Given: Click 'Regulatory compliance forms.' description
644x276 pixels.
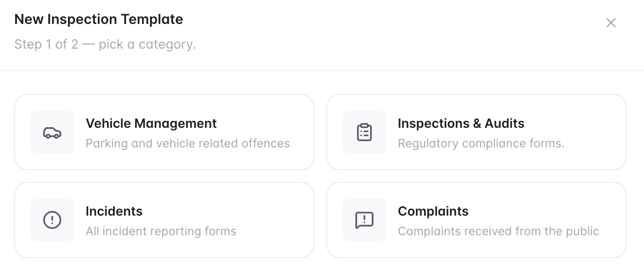Looking at the screenshot, I should [x=481, y=143].
